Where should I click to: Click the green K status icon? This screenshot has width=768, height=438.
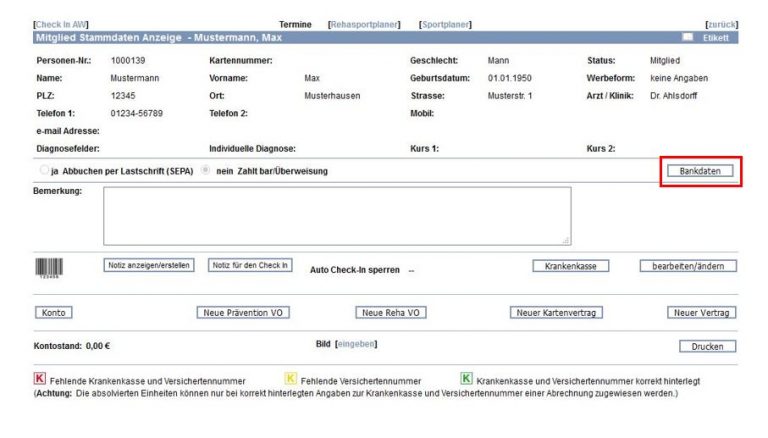[466, 379]
